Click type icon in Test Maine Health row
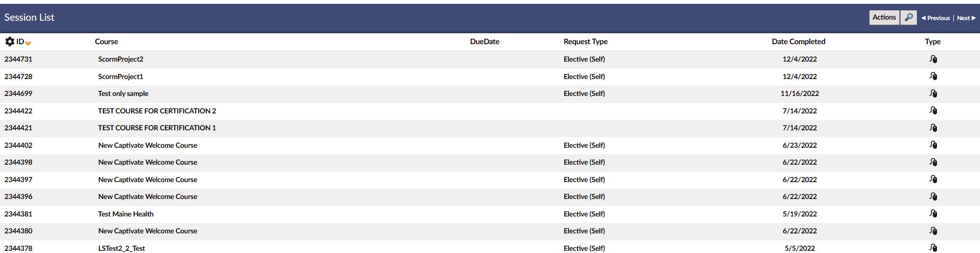Screen dimensions: 980x253 pos(933,214)
